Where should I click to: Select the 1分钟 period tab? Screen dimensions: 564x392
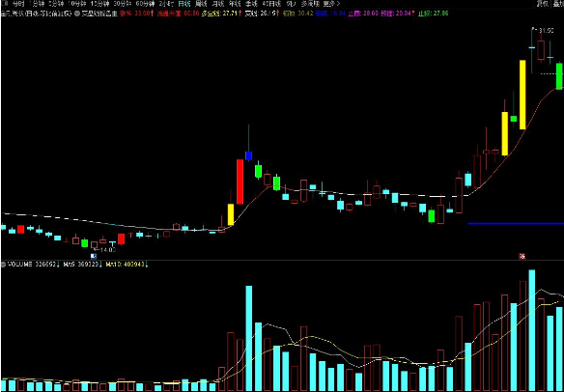pyautogui.click(x=37, y=4)
